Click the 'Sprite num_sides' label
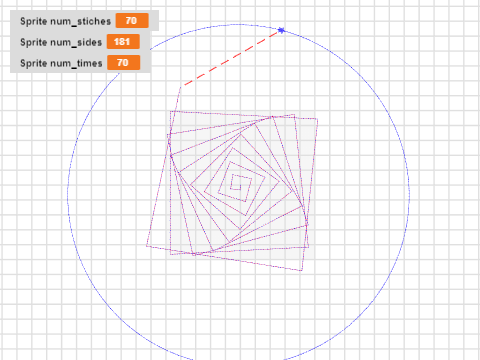 [x=61, y=42]
